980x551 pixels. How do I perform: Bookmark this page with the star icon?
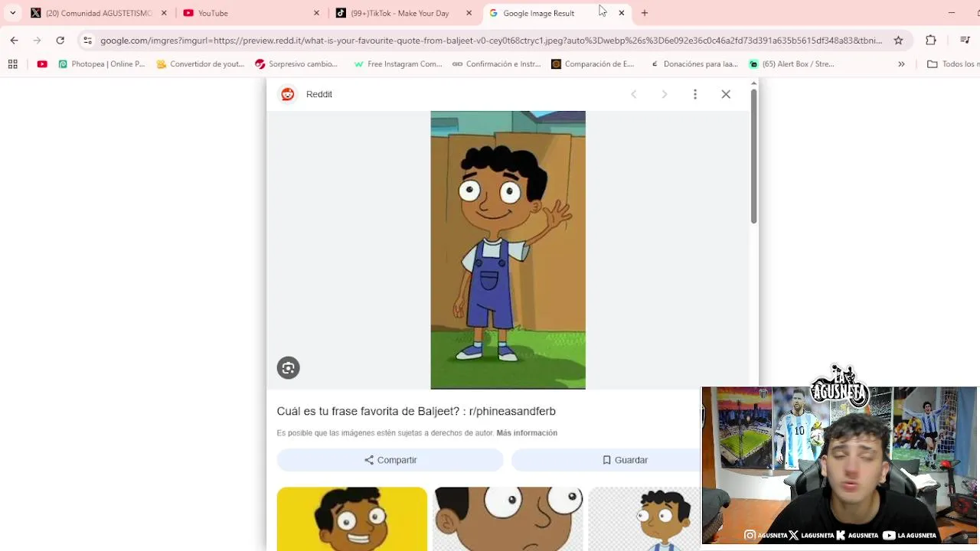pos(898,41)
